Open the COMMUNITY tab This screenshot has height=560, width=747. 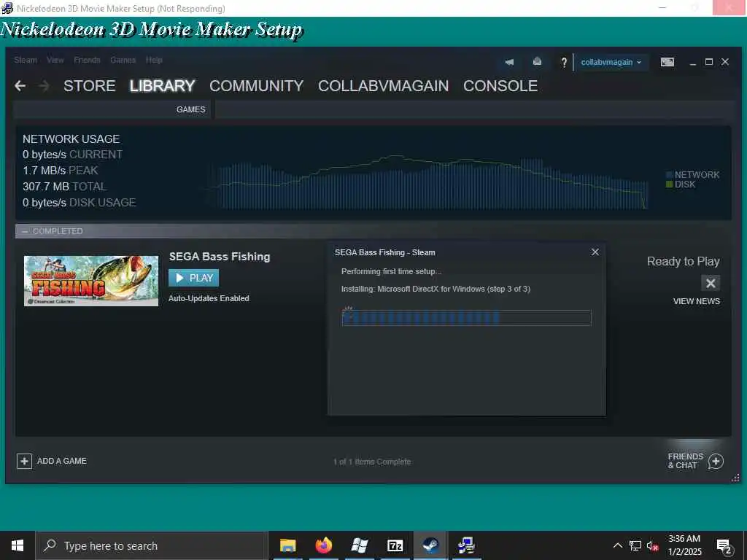[x=256, y=86]
